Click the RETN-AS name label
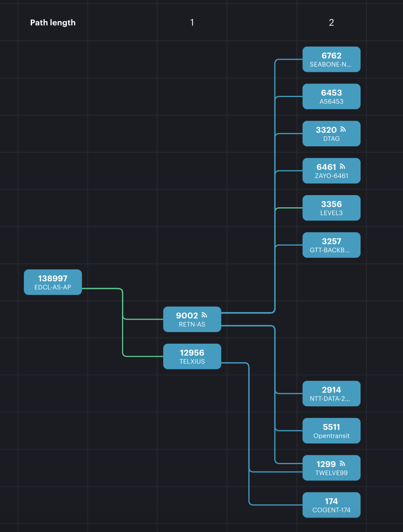Screen dimensions: 403x532 (x=192, y=324)
